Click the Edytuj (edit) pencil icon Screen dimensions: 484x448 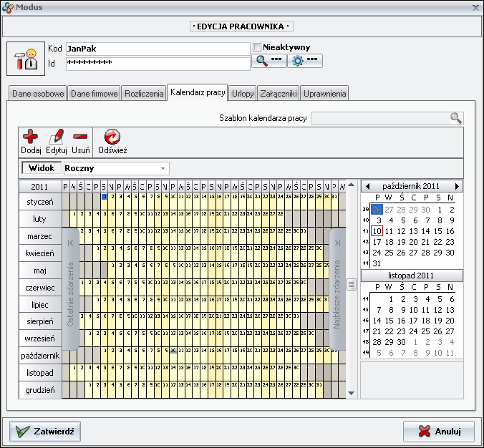pyautogui.click(x=57, y=137)
